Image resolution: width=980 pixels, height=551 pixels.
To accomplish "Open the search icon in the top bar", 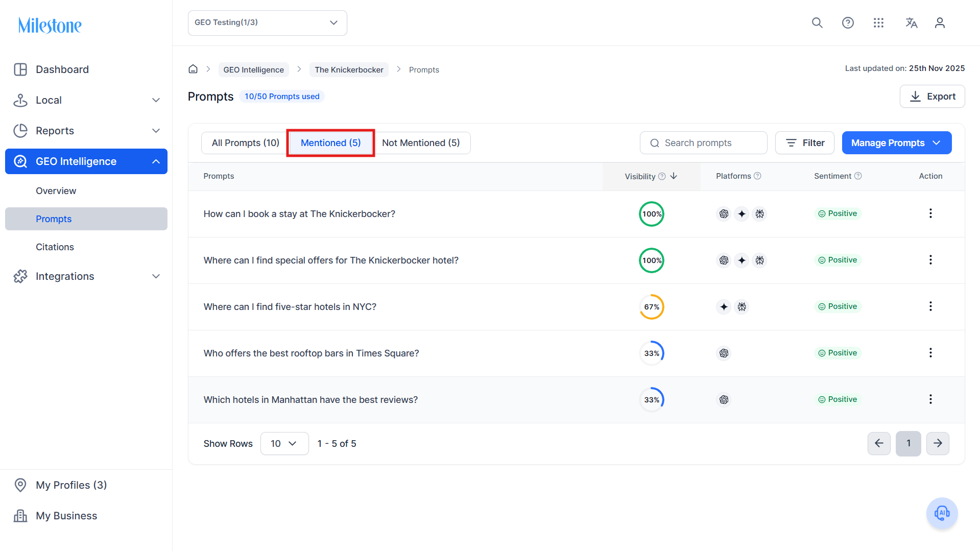I will [x=817, y=23].
